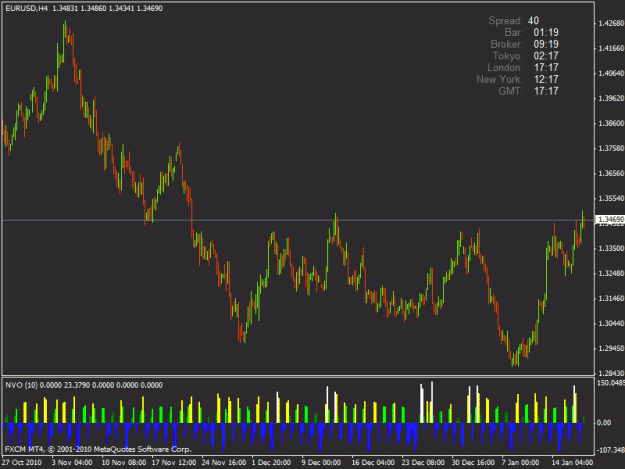Viewport: 625px width, 469px height.
Task: Click the London time 17:17
Action: click(x=546, y=68)
